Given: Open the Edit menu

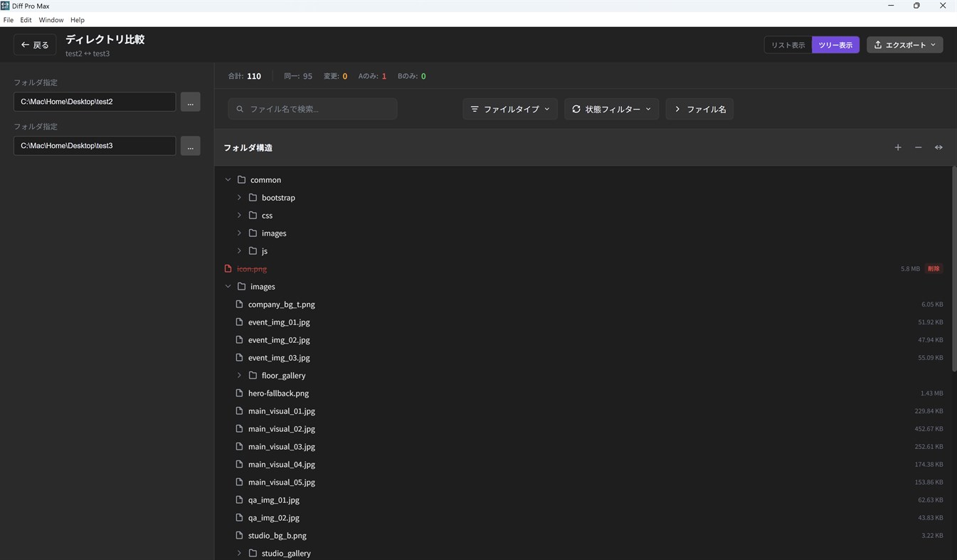Looking at the screenshot, I should (26, 20).
